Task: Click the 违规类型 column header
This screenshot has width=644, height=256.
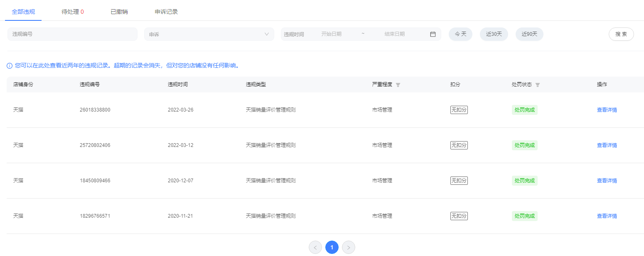Action: pos(256,85)
